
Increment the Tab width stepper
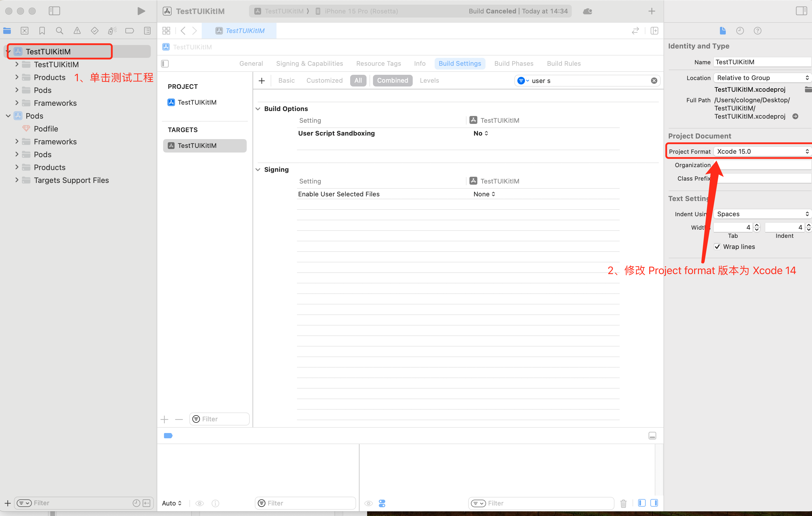(757, 225)
